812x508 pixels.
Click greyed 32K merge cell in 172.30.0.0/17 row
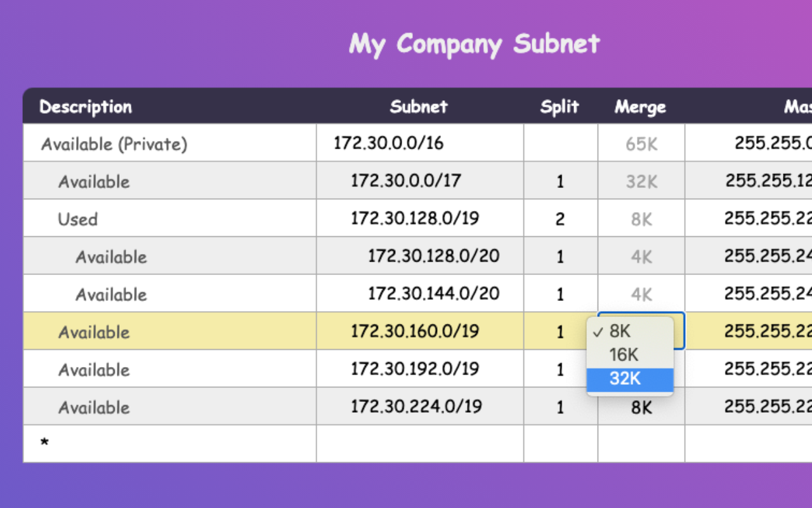[641, 180]
